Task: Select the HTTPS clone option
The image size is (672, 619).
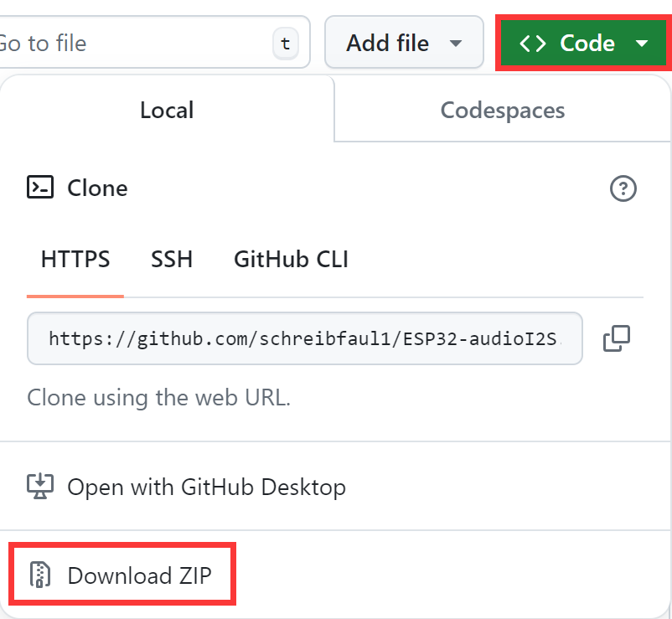Action: (x=75, y=259)
